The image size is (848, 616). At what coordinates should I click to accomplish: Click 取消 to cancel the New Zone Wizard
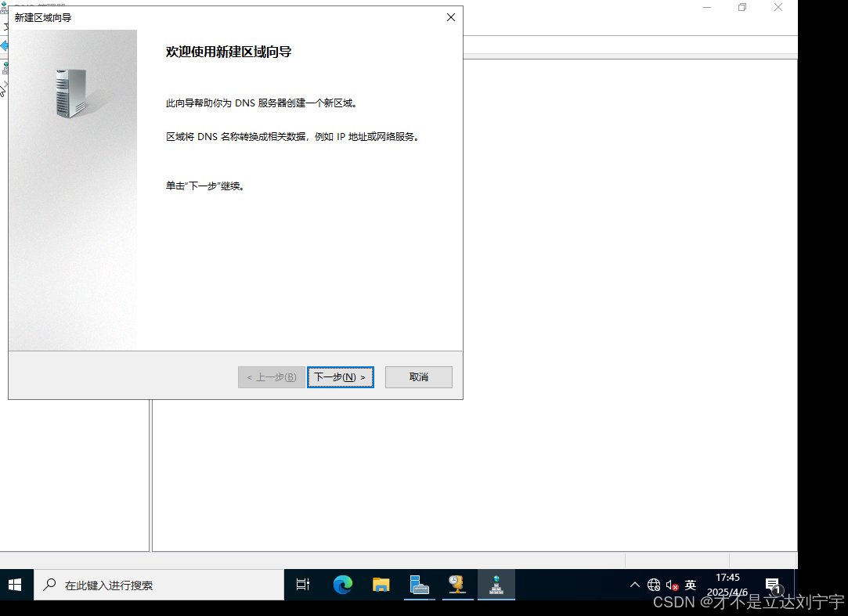[x=418, y=376]
